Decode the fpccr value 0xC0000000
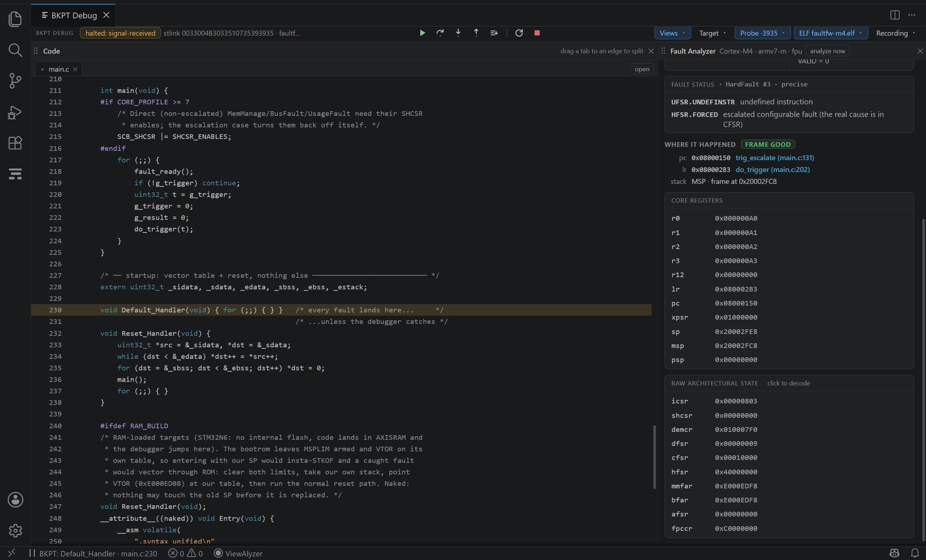Viewport: 926px width, 560px height. [736, 528]
